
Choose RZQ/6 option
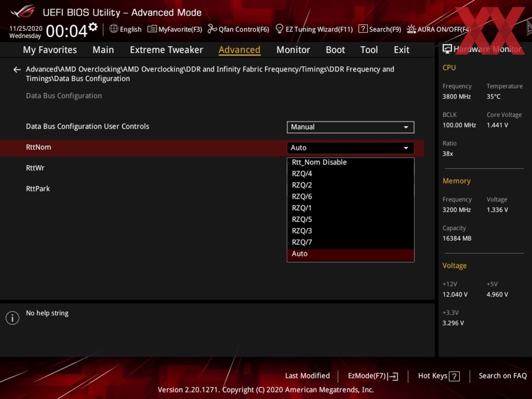(350, 196)
